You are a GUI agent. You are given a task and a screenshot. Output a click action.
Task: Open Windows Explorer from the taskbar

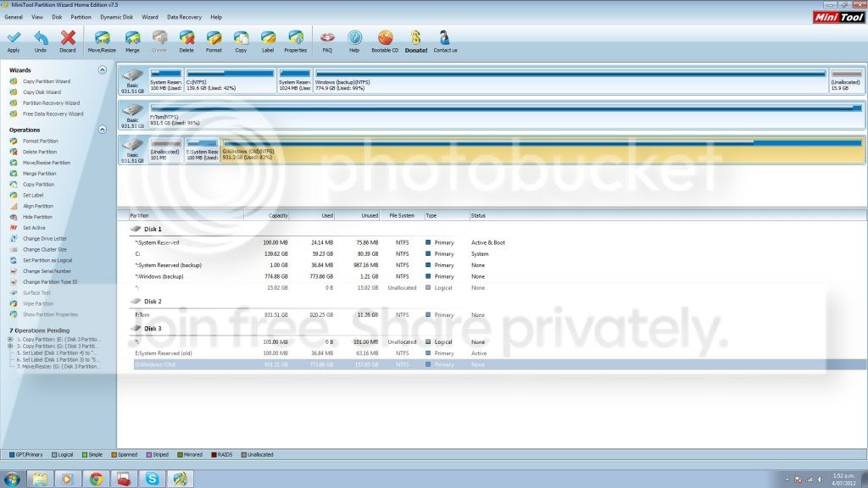40,479
